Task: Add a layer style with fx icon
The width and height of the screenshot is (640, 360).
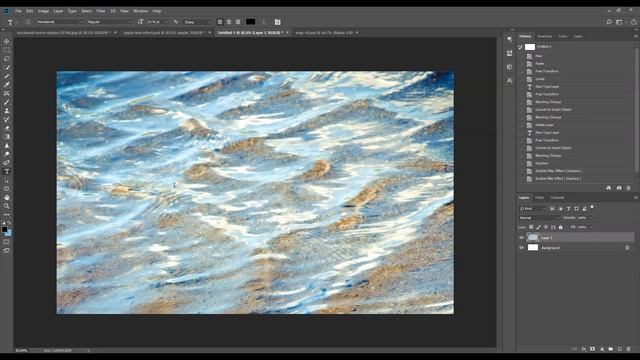Action: tap(584, 349)
